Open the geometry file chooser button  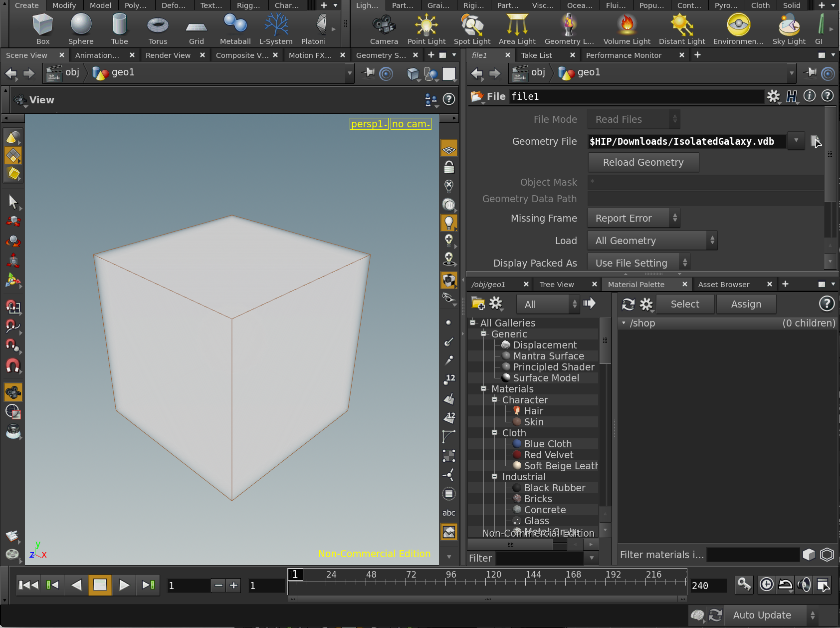(x=815, y=141)
